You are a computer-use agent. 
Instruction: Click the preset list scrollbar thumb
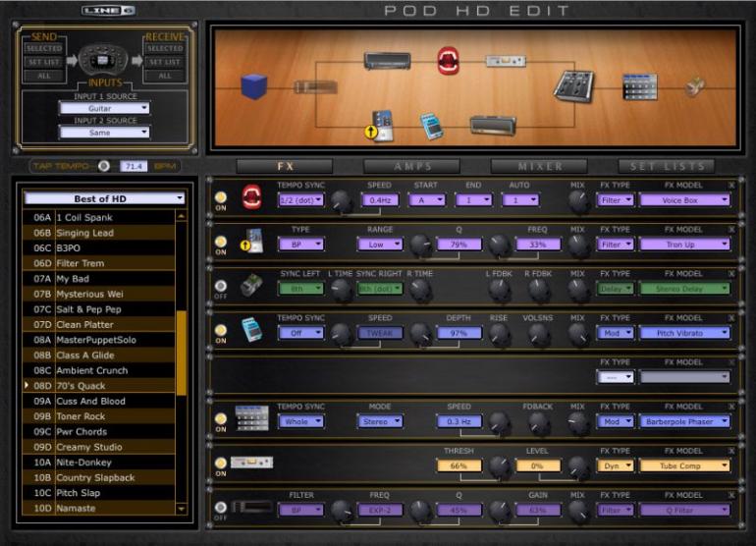182,354
